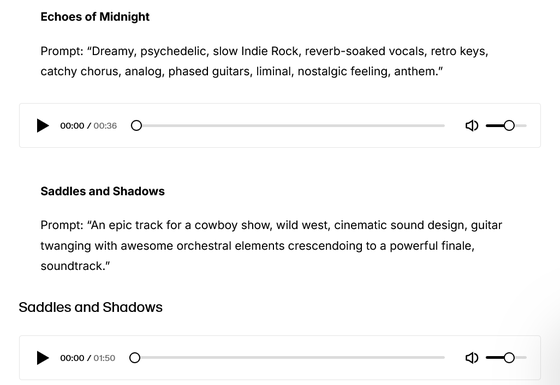
Task: Play the Echoes of Midnight audio track
Action: click(x=42, y=126)
